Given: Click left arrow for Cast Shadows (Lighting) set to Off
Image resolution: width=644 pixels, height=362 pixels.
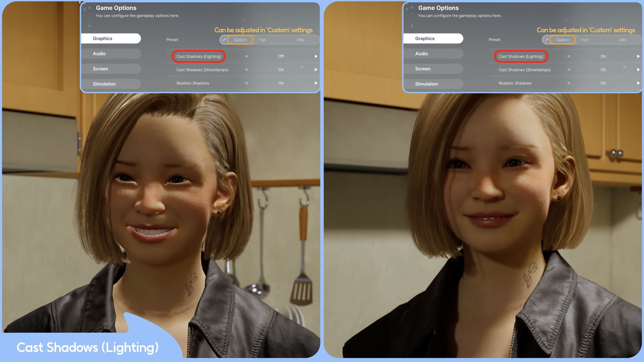Looking at the screenshot, I should [246, 56].
